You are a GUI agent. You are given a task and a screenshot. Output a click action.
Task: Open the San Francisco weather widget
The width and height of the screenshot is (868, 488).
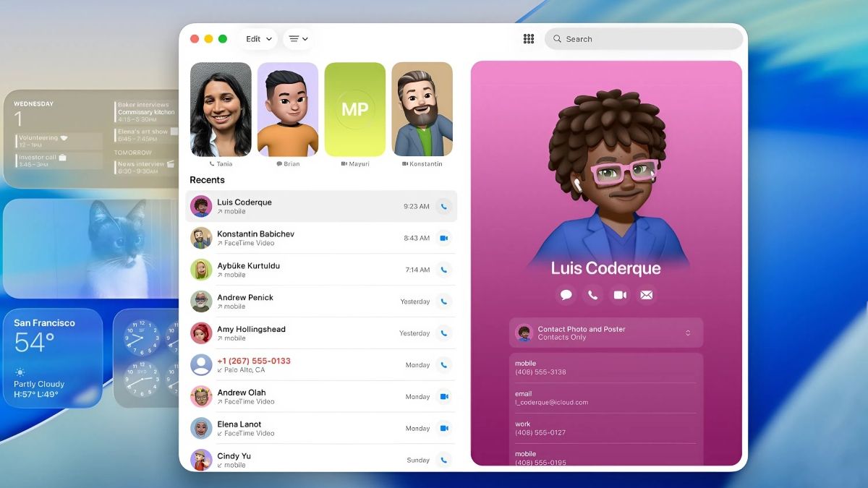tap(53, 359)
